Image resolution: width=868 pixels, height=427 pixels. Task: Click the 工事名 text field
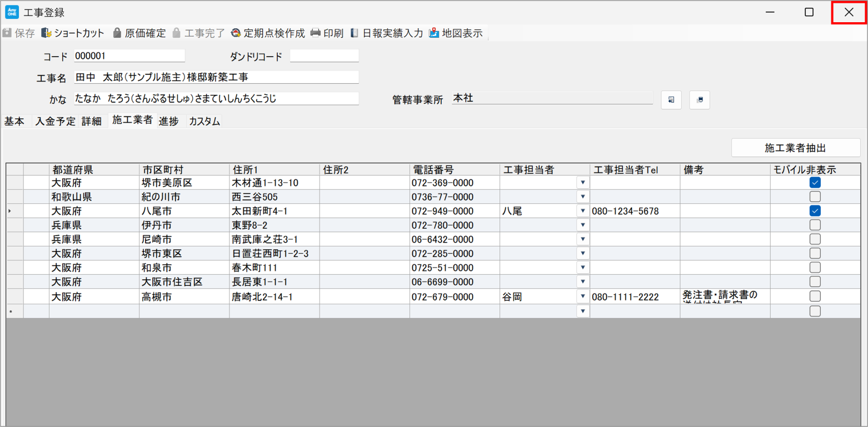pos(216,77)
